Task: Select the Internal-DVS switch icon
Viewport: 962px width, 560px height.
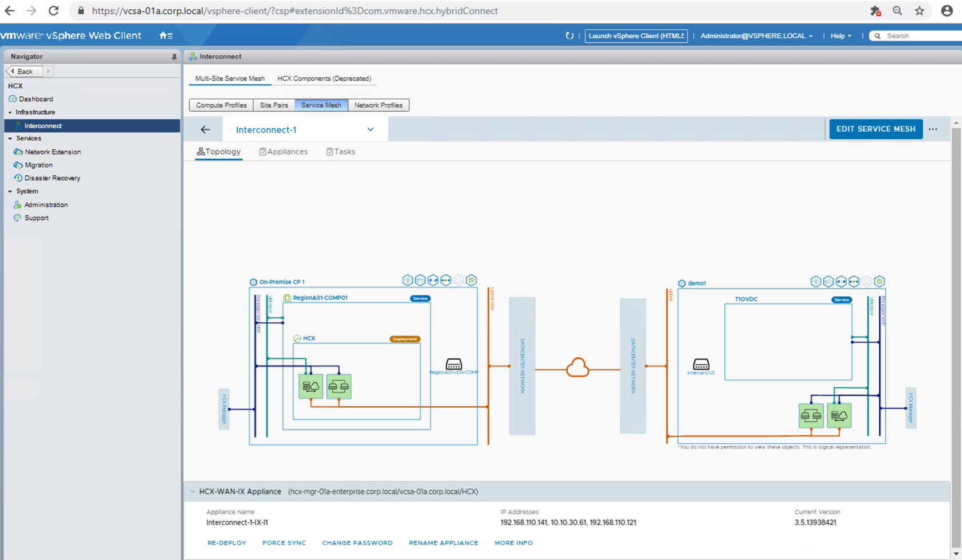Action: pos(701,364)
